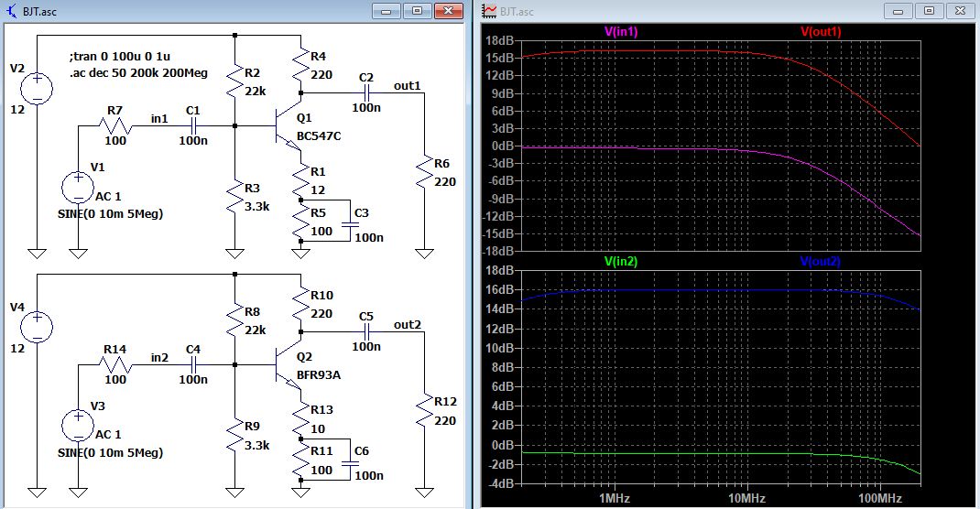Click the Q2 transistor symbol
Viewport: 980px width, 509px height.
coord(287,364)
